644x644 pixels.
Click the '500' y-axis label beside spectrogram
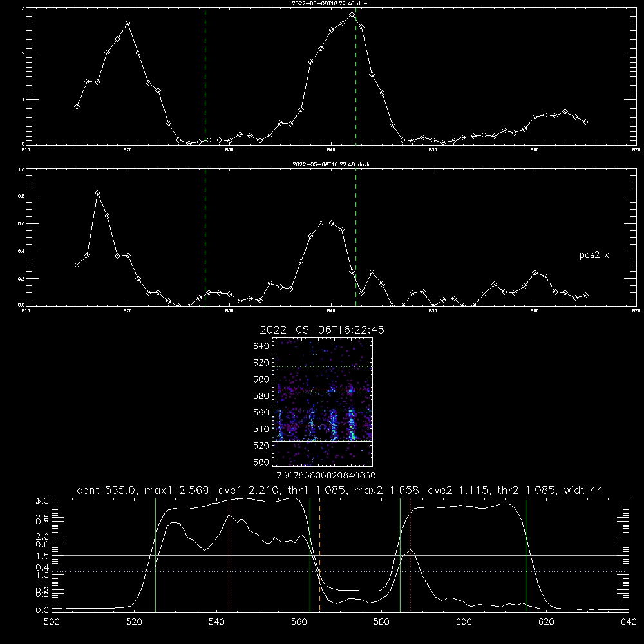pyautogui.click(x=261, y=462)
